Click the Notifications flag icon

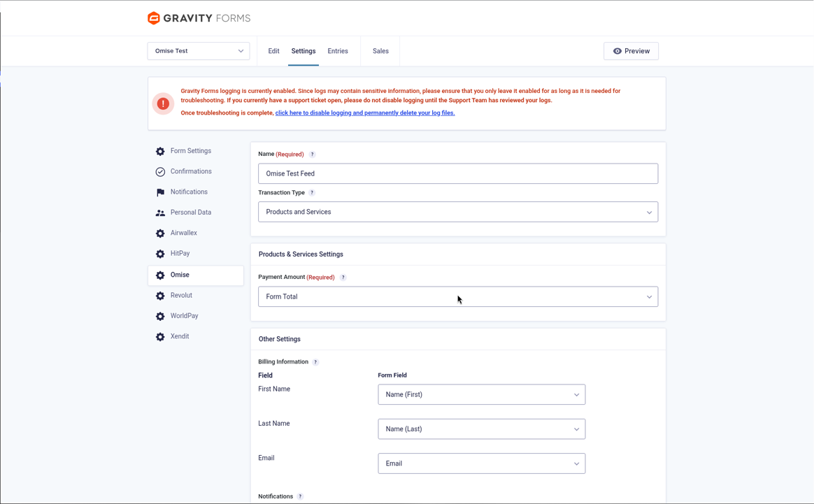point(160,192)
